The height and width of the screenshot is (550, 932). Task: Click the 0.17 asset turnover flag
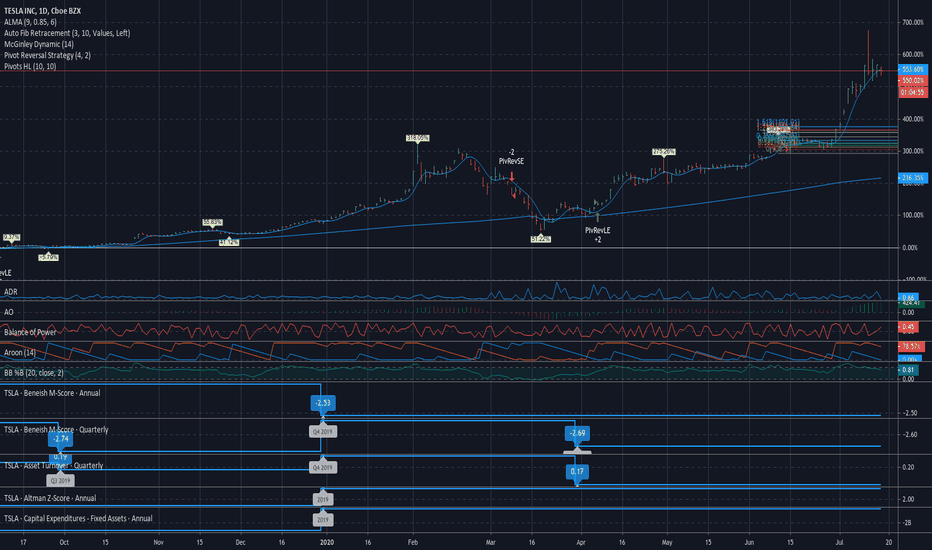coord(577,472)
